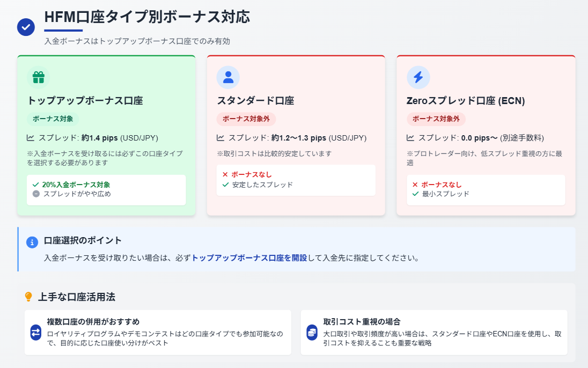
Task: Click the person icon on スタンダード口座 card
Action: point(228,77)
